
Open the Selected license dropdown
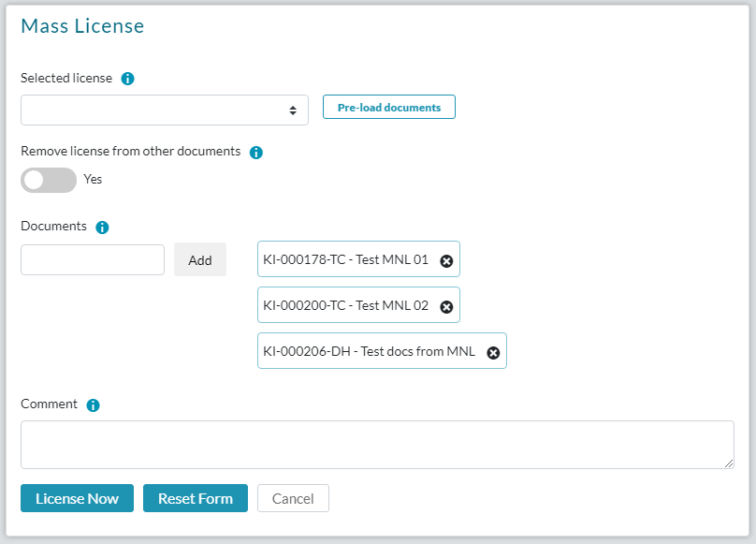pos(165,110)
